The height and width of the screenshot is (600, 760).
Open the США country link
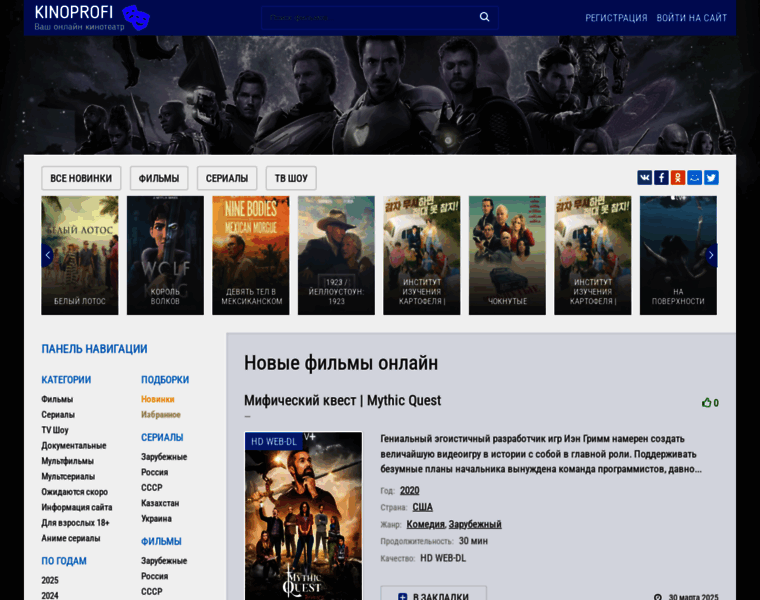[x=423, y=507]
